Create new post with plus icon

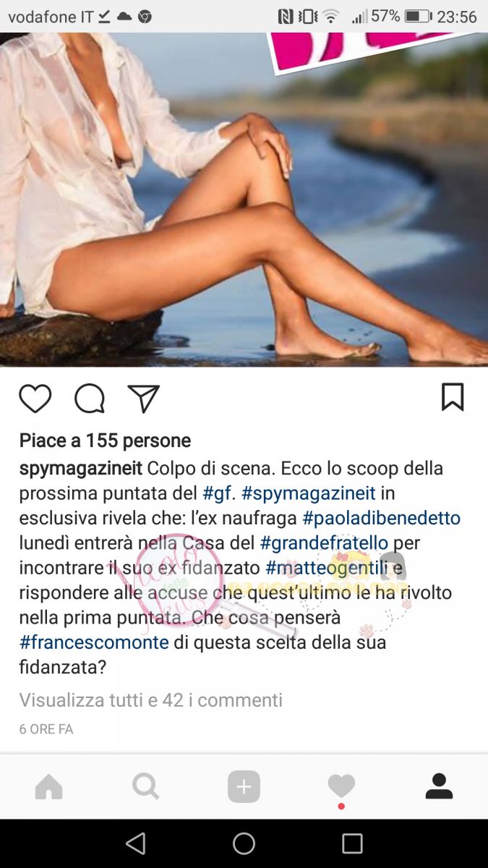tap(244, 787)
